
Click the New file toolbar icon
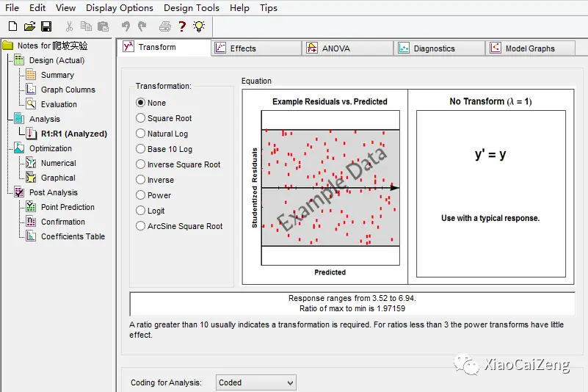point(12,26)
